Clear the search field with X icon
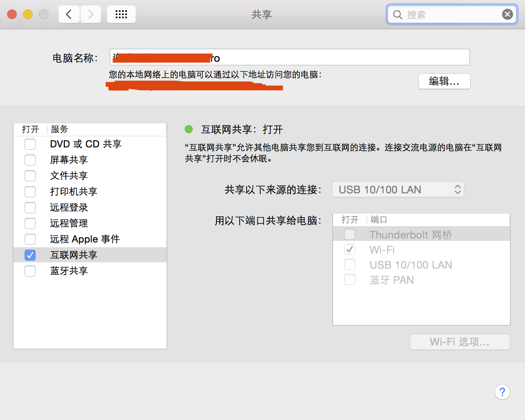The image size is (525, 420). pyautogui.click(x=507, y=15)
